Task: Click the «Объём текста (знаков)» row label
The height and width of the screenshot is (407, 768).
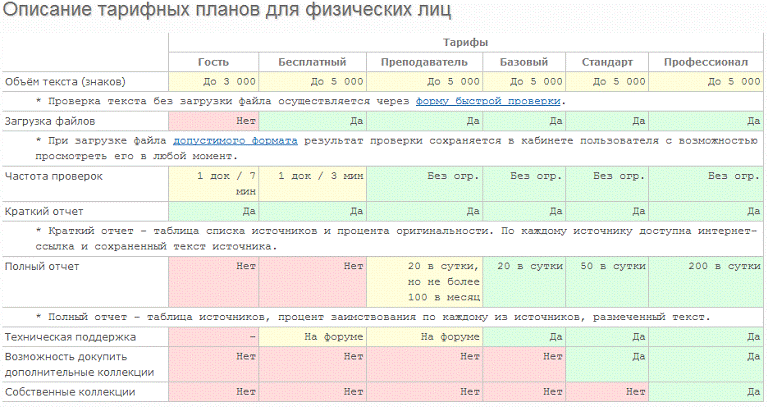Action: coord(65,82)
